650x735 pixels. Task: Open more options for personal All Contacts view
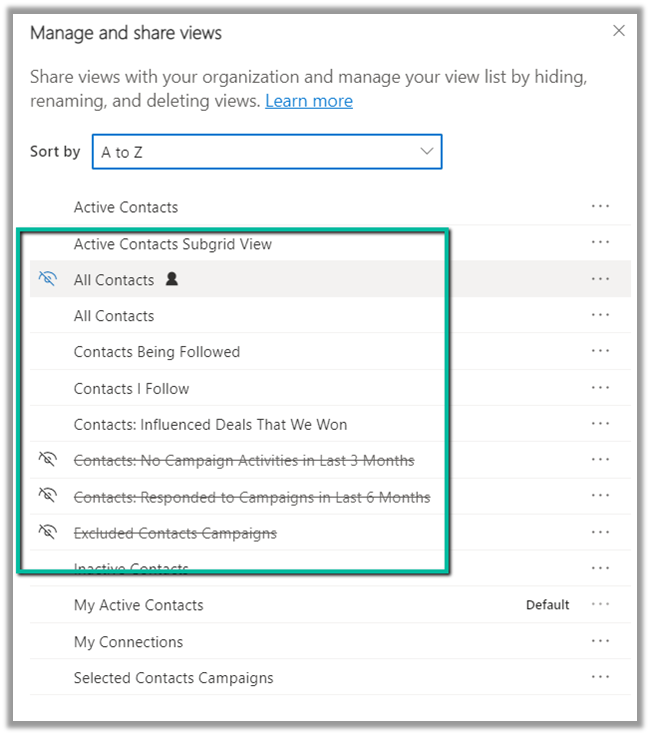pyautogui.click(x=600, y=279)
